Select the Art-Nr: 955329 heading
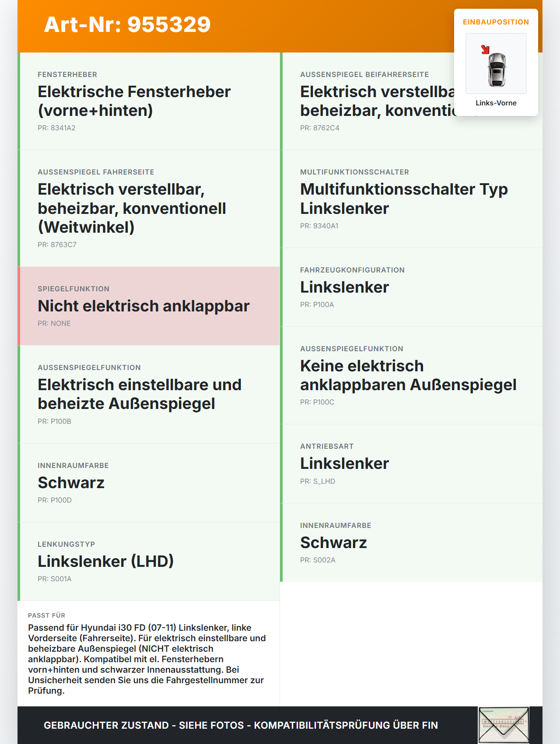 coord(127,24)
